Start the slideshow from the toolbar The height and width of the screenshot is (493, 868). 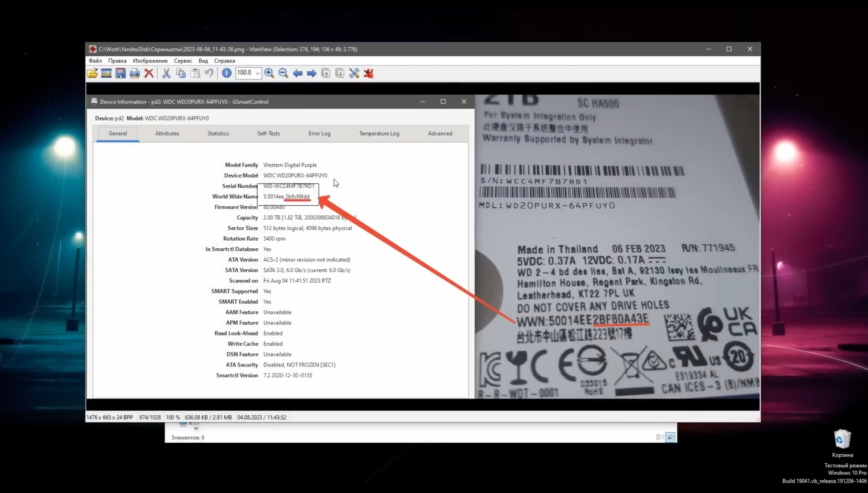tap(106, 73)
